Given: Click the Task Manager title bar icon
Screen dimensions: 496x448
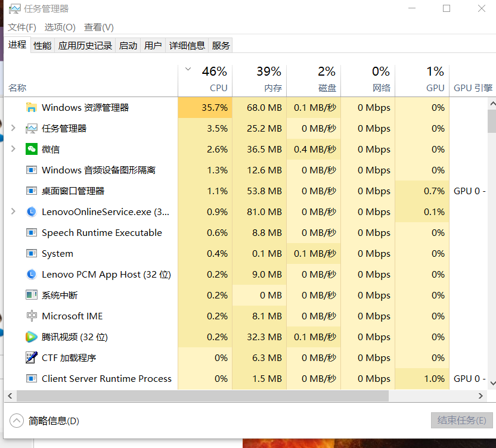Looking at the screenshot, I should point(14,8).
